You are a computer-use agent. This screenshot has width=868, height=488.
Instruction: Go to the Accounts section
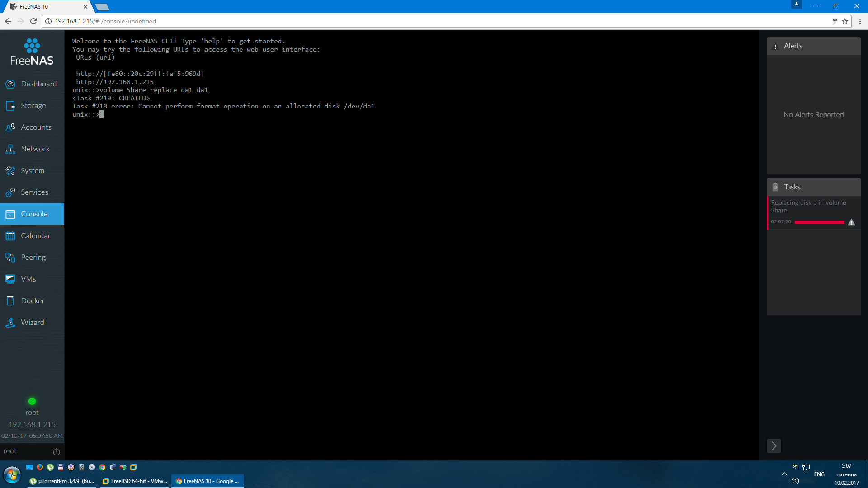tap(32, 127)
